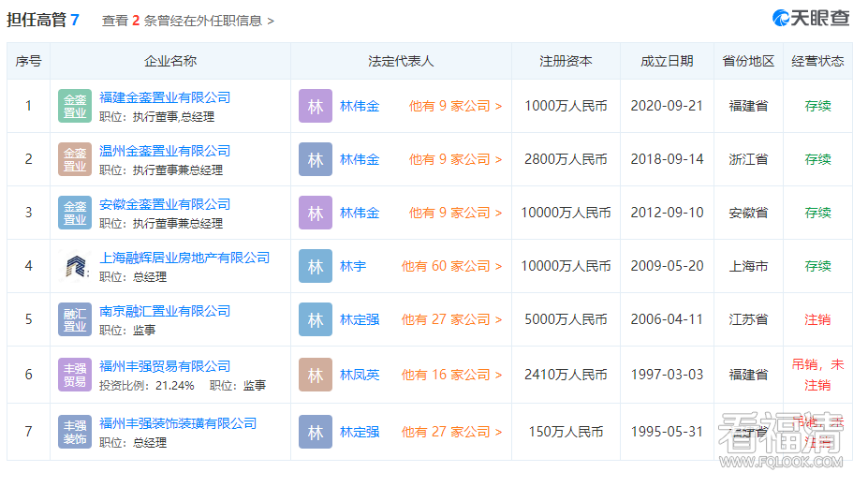868x487 pixels.
Task: Click the 林 avatar in row 7
Action: pyautogui.click(x=316, y=432)
